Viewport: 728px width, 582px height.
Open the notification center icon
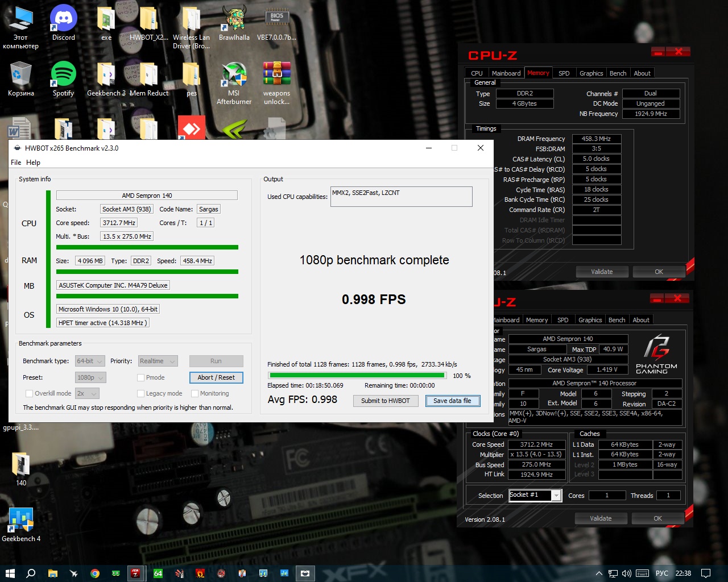click(x=706, y=573)
